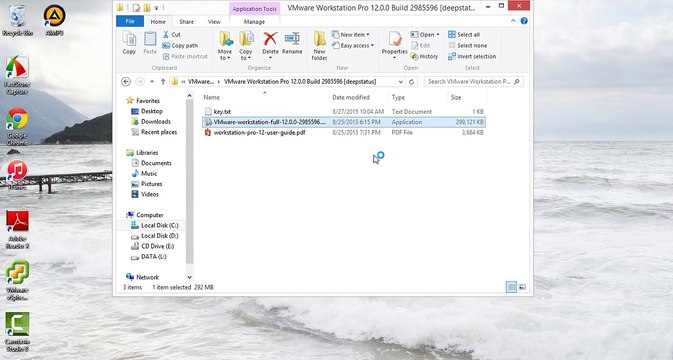Launch Adobe Reader desktop shortcut
The image size is (673, 360).
(18, 230)
